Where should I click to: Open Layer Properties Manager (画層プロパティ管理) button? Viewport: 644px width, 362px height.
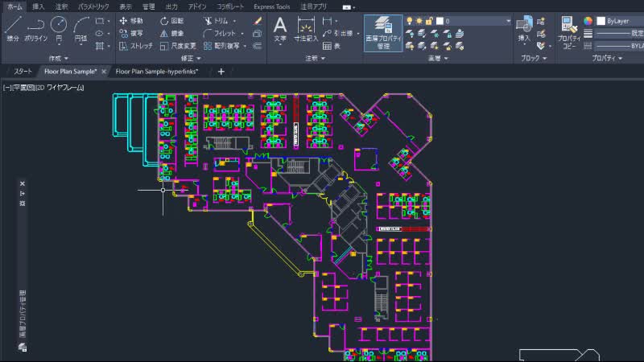coord(383,33)
